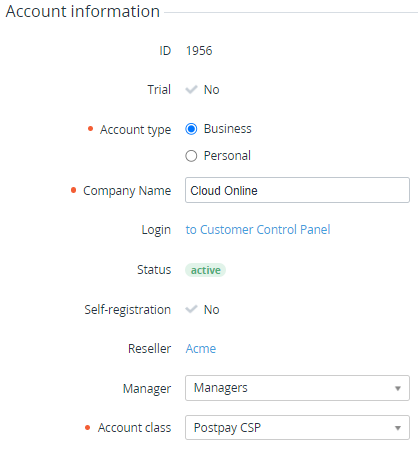Select the Personal account type radio button
This screenshot has height=449, width=418.
(191, 156)
